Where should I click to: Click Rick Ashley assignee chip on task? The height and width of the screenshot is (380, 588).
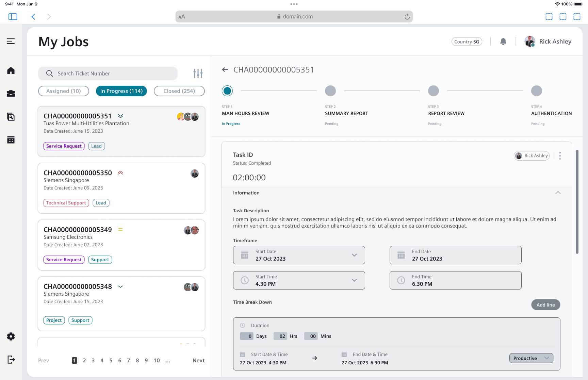tap(532, 156)
